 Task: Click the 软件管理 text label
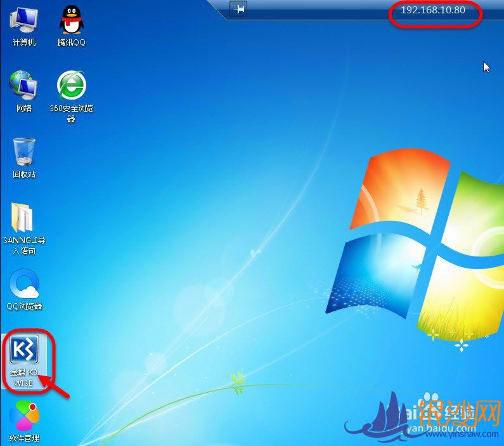(24, 438)
